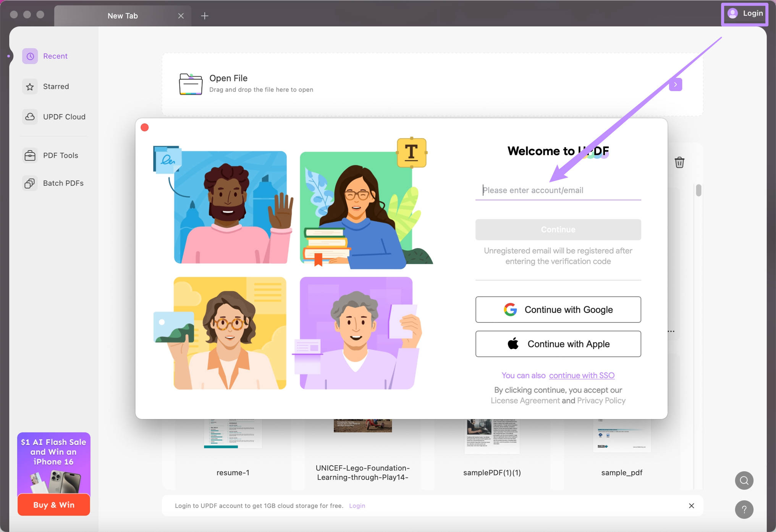This screenshot has width=776, height=532.
Task: Follow the continue with SSO link
Action: point(582,376)
